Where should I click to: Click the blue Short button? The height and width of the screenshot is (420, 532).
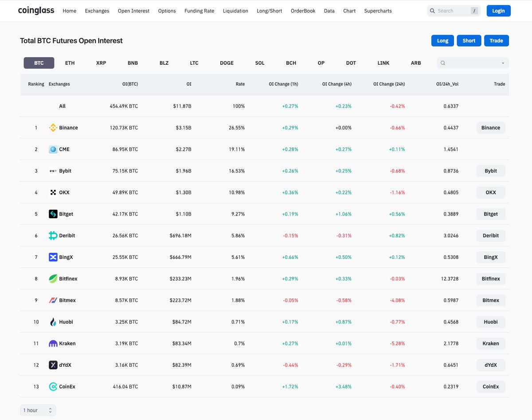pos(469,40)
